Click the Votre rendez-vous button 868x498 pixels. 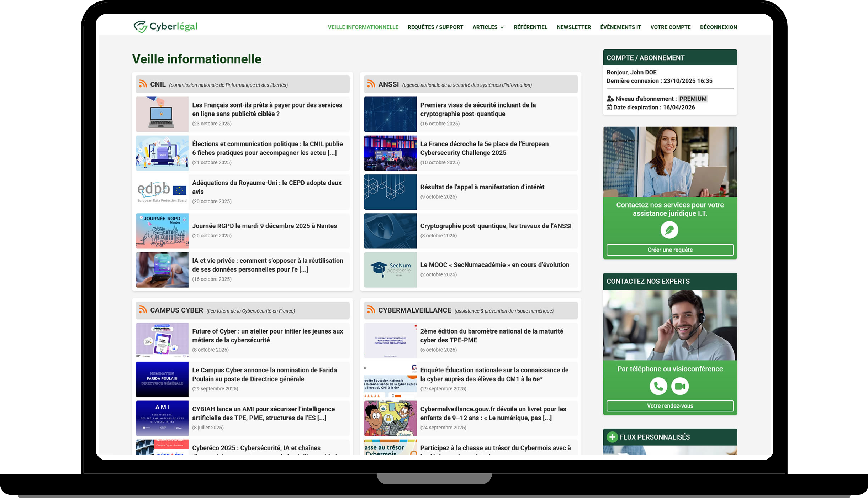(670, 406)
